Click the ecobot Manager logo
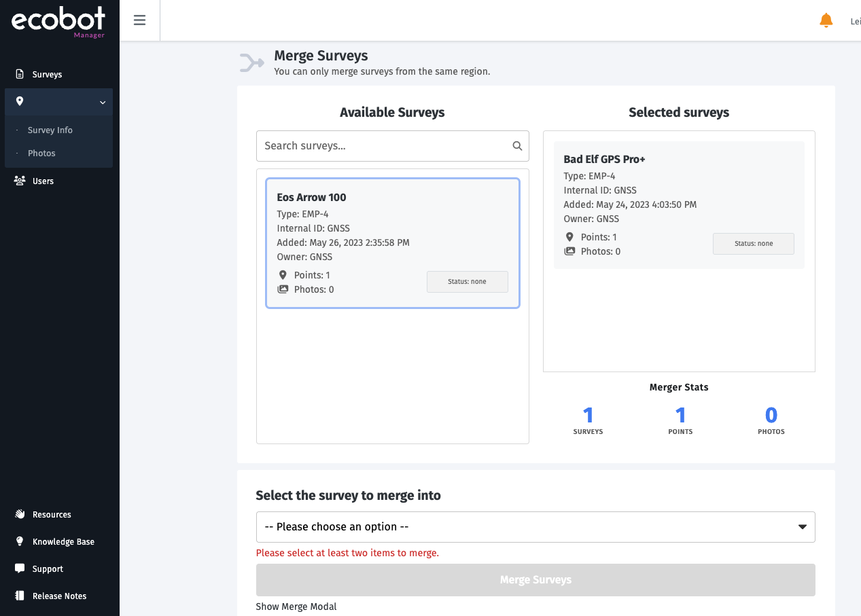Screen dimensions: 861x616 coord(58,21)
